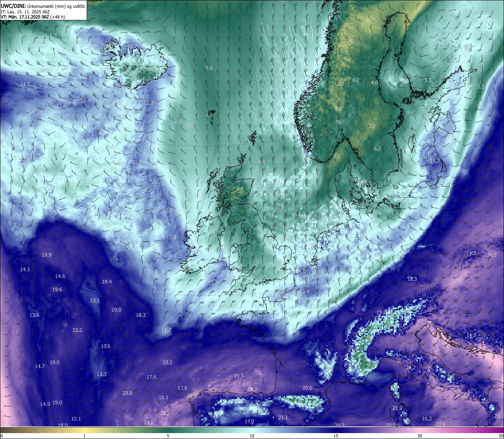Click the 16.2 precipitation value

pos(427,419)
